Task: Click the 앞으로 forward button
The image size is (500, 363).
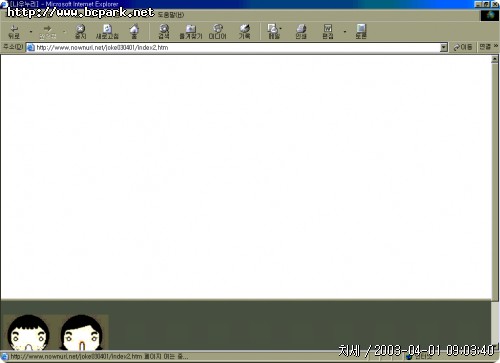Action: click(48, 32)
